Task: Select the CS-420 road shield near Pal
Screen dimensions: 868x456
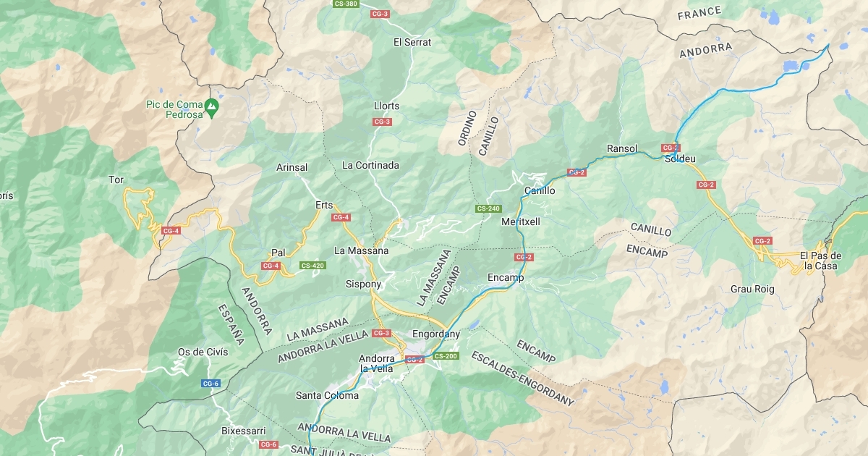Action: (312, 266)
